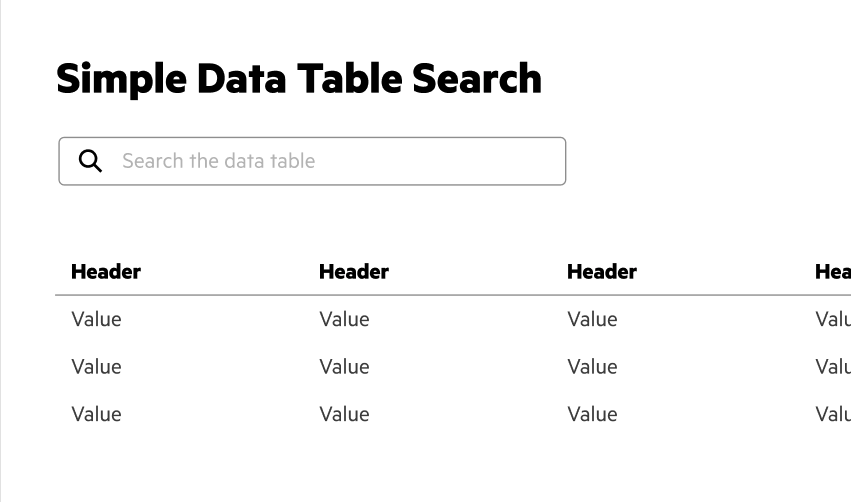This screenshot has width=851, height=502.
Task: Select the first row, first column Value
Action: click(96, 320)
